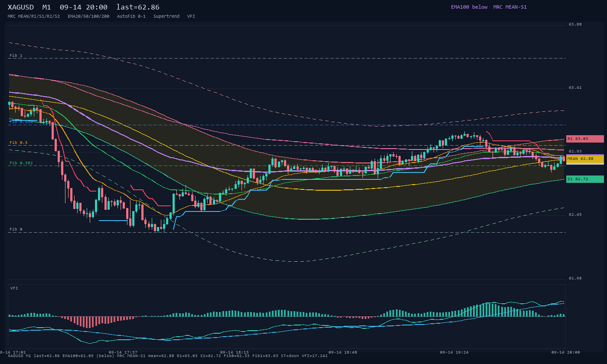The image size is (607, 364).
Task: Select the MRC MEAN-S1 status at top right
Action: coord(510,7)
